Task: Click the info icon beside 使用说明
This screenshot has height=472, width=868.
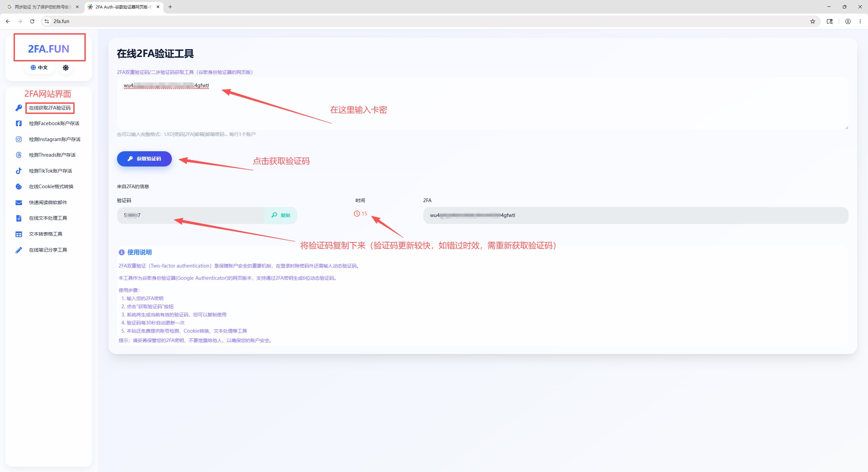Action: point(122,252)
